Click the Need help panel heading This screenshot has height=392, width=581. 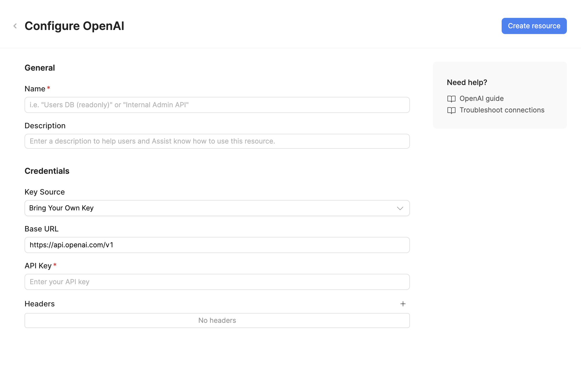tap(467, 82)
